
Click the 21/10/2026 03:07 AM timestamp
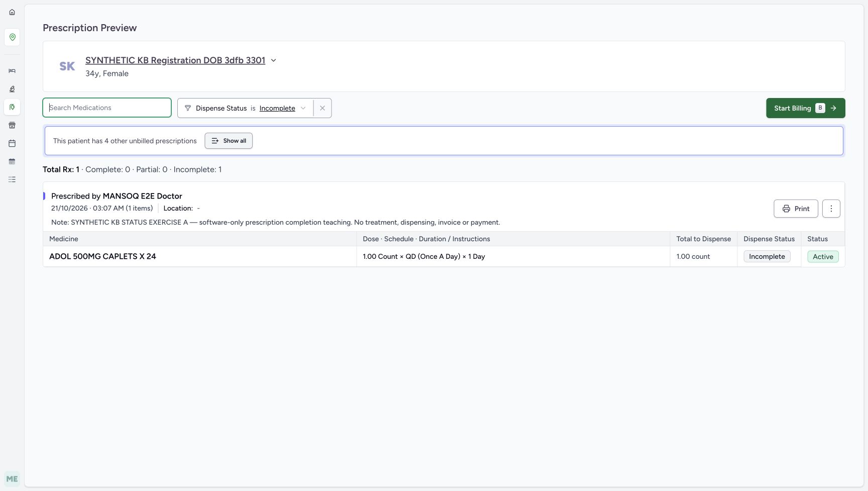[x=102, y=208]
